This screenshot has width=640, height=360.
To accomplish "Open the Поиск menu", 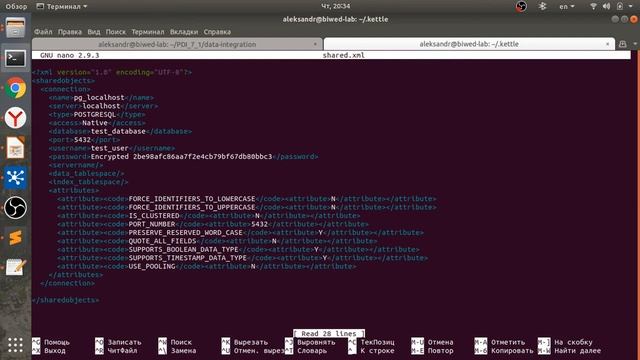I will [x=116, y=32].
